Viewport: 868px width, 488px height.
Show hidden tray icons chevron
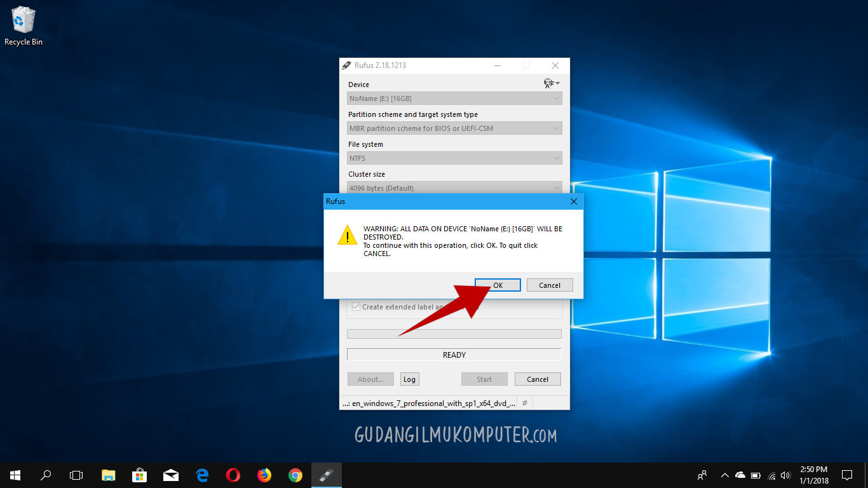[724, 475]
